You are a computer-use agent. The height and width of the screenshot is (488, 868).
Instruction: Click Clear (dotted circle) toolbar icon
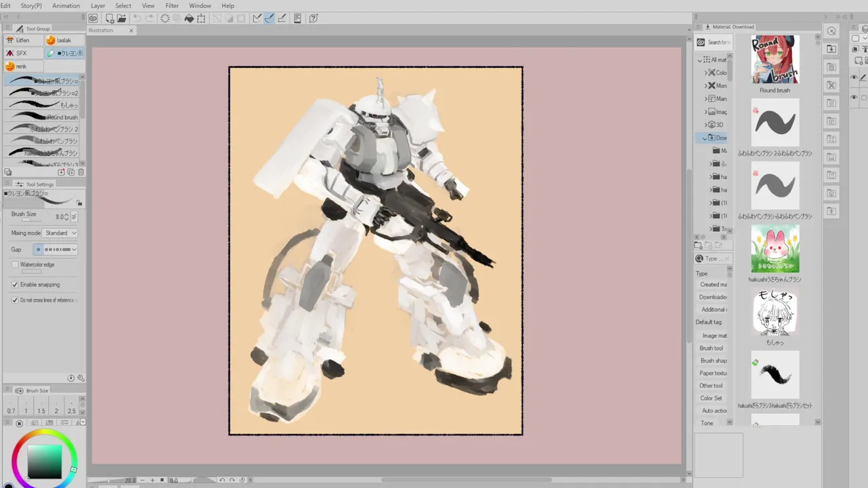pyautogui.click(x=165, y=18)
